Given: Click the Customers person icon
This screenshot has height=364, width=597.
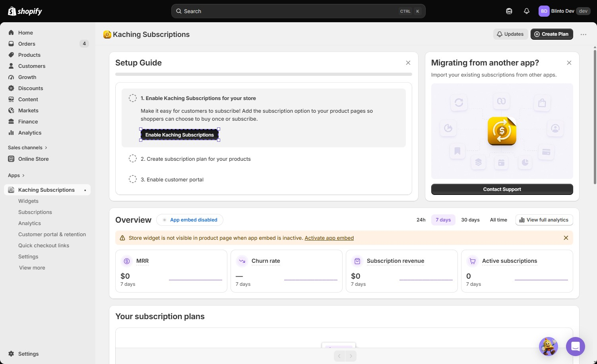Looking at the screenshot, I should 11,66.
